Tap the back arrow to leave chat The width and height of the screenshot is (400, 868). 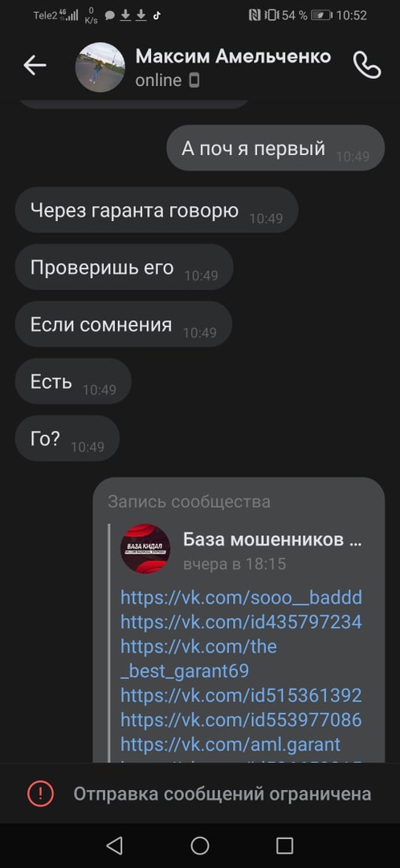(x=35, y=66)
